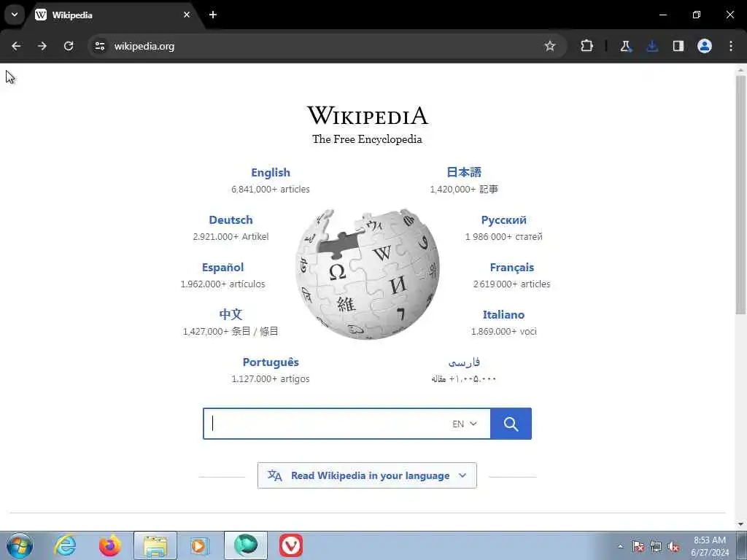Click the blue magnifier search button
The image size is (747, 560).
point(511,424)
